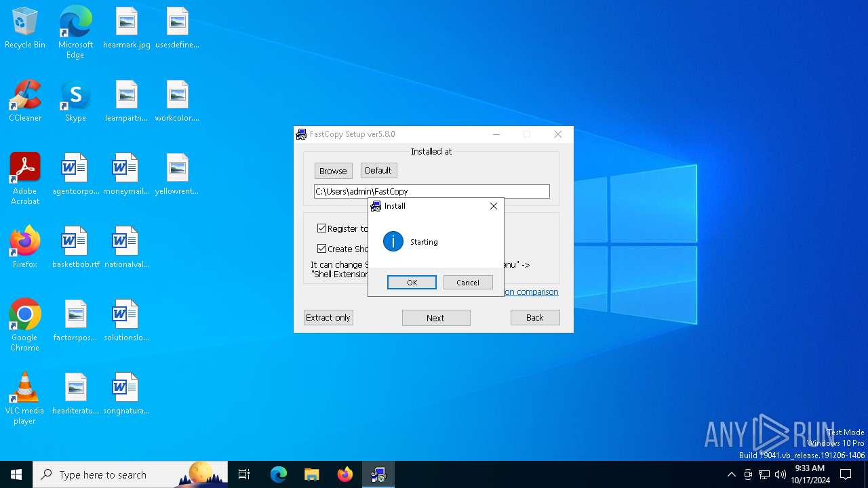Open the network status tray icon

point(764,474)
